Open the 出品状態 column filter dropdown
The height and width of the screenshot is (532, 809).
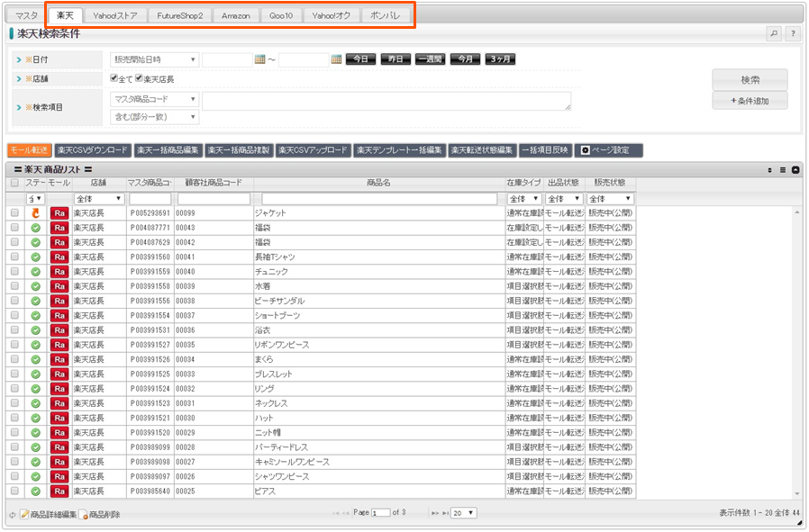[x=564, y=199]
